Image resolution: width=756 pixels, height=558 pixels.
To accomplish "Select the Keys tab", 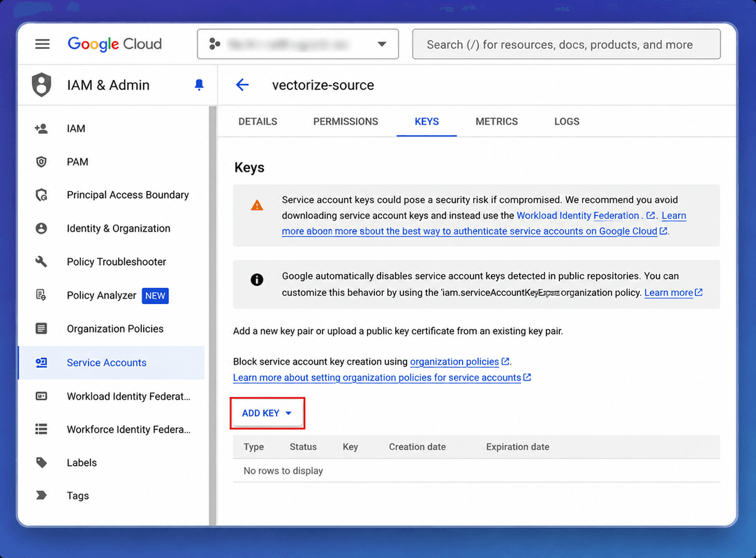I will (427, 121).
